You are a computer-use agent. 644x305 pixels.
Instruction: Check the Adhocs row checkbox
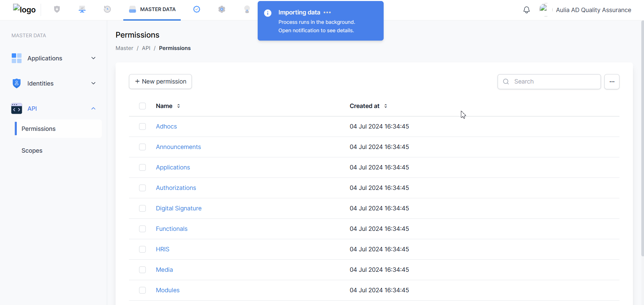[x=142, y=126]
